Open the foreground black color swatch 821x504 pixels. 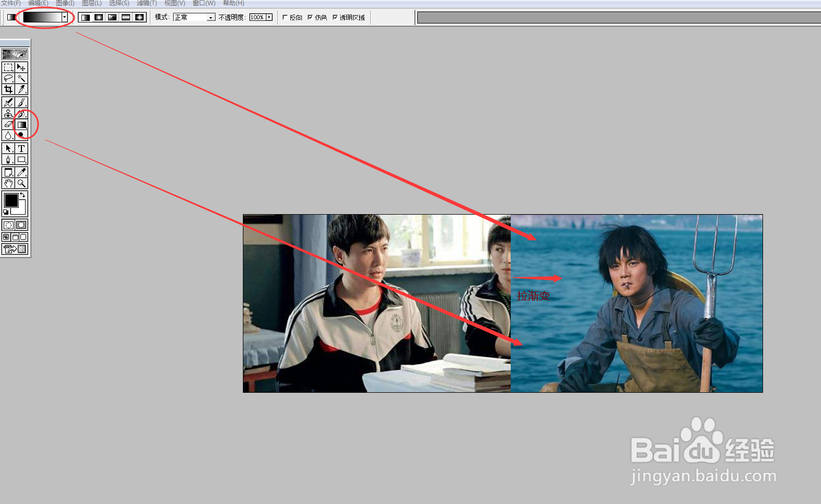[x=11, y=201]
